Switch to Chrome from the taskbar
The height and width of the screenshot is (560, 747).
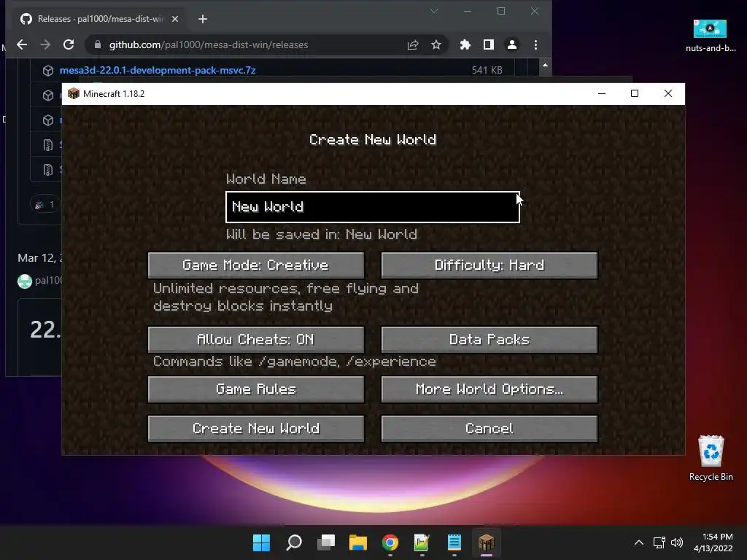pos(390,542)
